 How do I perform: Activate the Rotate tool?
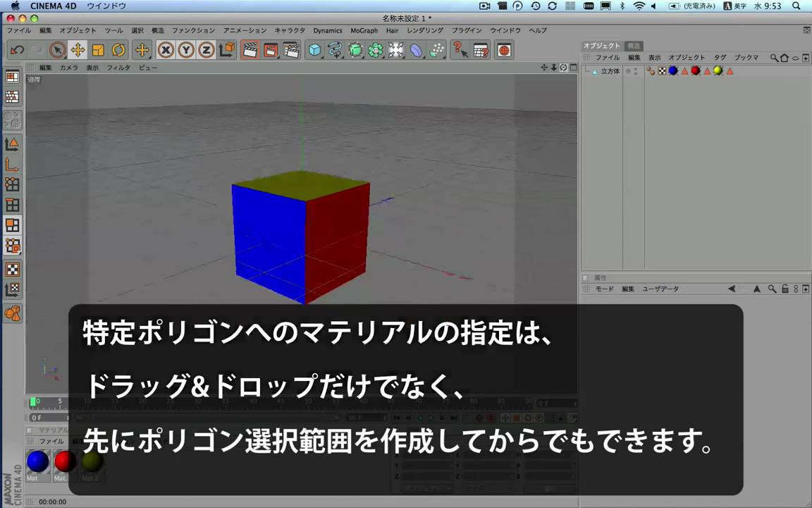[118, 50]
